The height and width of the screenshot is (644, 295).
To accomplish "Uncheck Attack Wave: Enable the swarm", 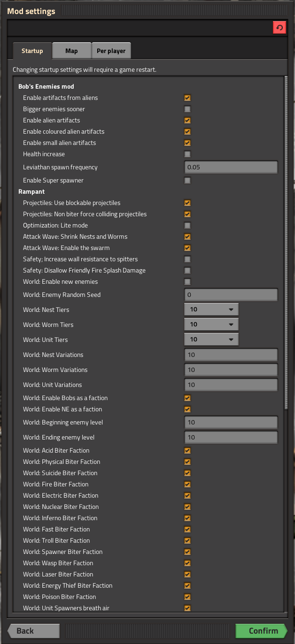I will click(x=187, y=248).
